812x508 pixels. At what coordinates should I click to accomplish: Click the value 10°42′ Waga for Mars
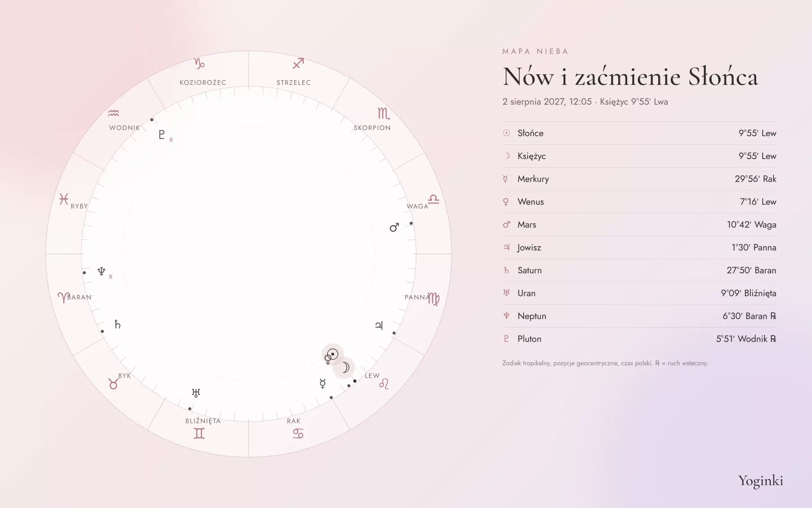point(751,224)
